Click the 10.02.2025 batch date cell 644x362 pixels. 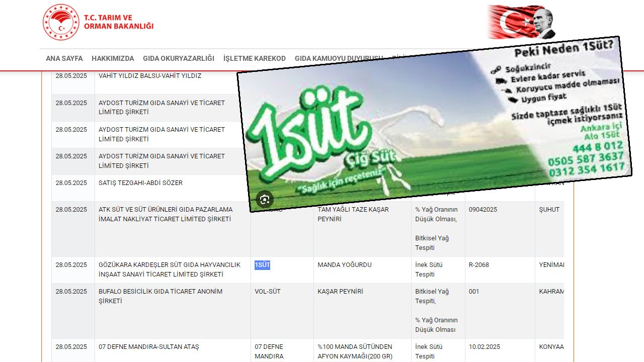(500, 351)
